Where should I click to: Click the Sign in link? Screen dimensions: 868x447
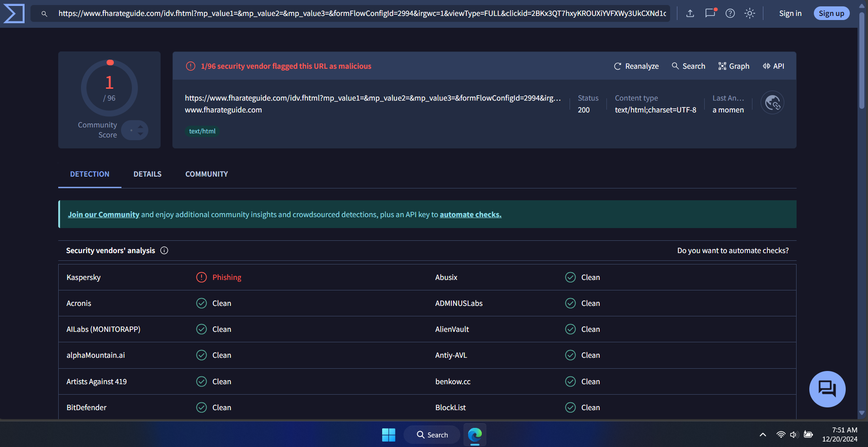coord(790,13)
